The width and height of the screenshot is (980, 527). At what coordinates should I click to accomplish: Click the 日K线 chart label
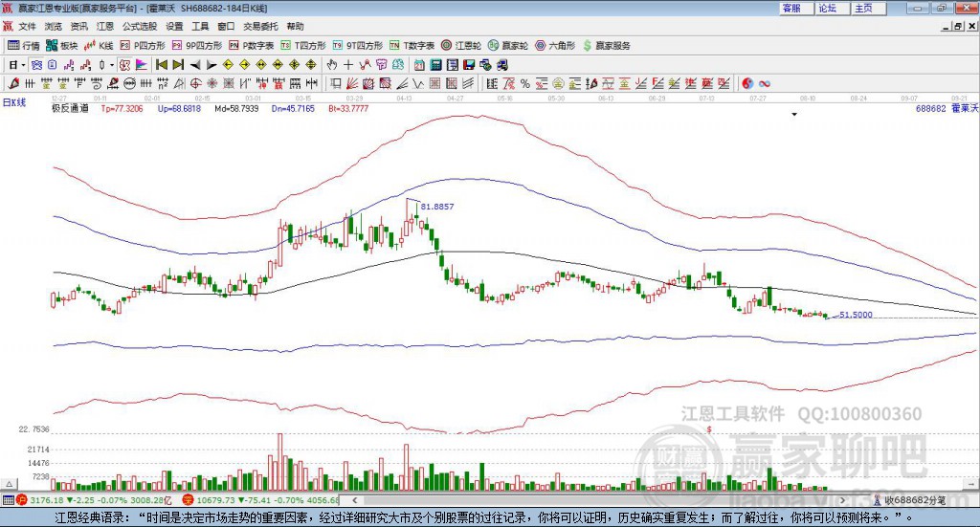click(x=14, y=102)
